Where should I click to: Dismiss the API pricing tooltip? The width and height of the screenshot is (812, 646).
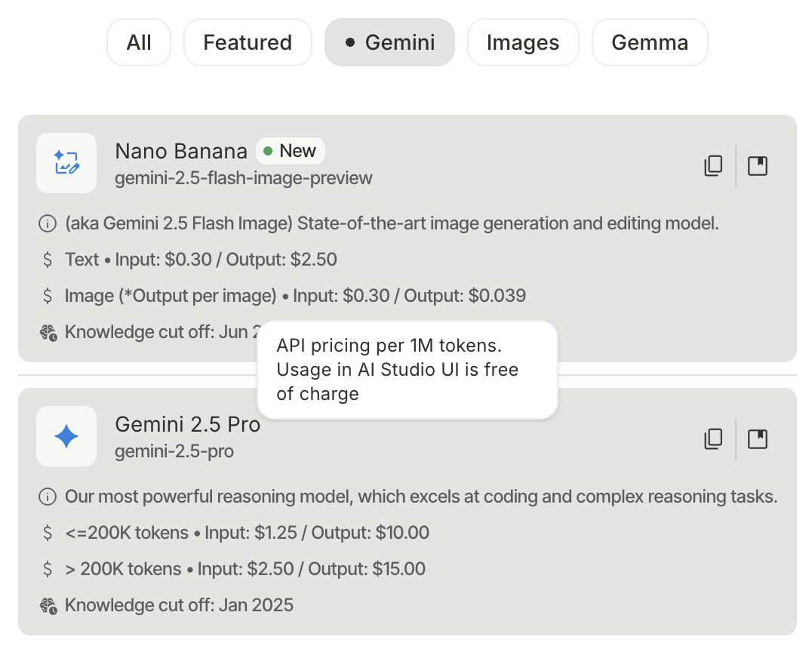tap(408, 369)
